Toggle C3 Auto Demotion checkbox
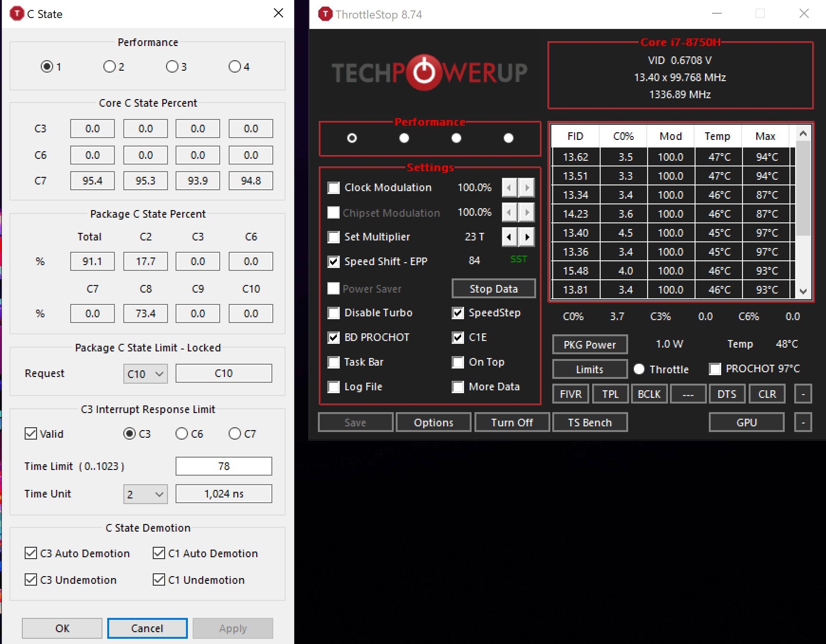 (31, 553)
